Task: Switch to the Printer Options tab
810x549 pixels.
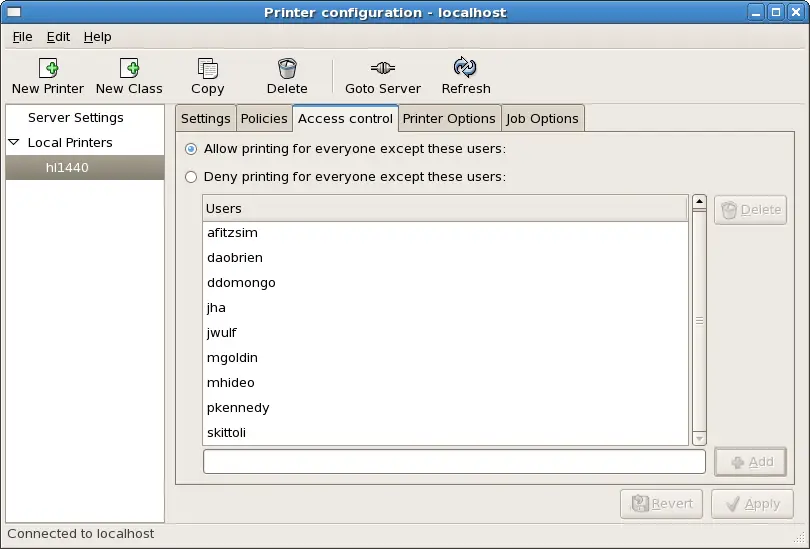Action: click(449, 118)
